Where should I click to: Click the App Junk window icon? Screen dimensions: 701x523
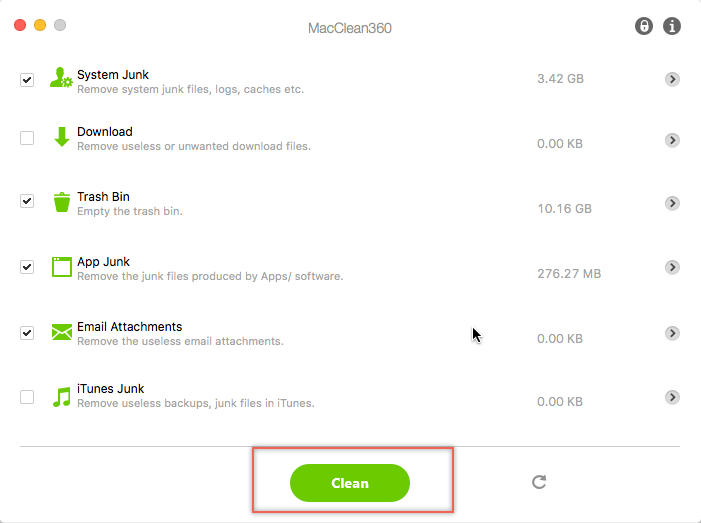(x=61, y=268)
